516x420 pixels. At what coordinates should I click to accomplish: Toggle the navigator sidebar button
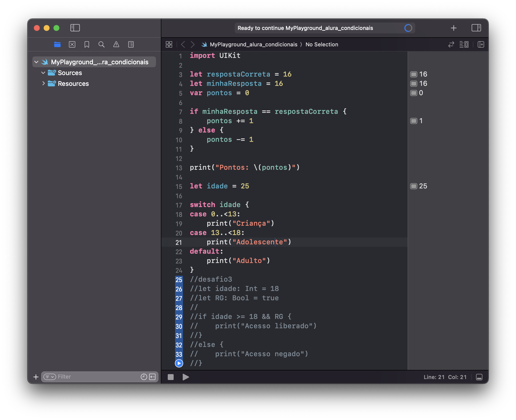coord(75,28)
